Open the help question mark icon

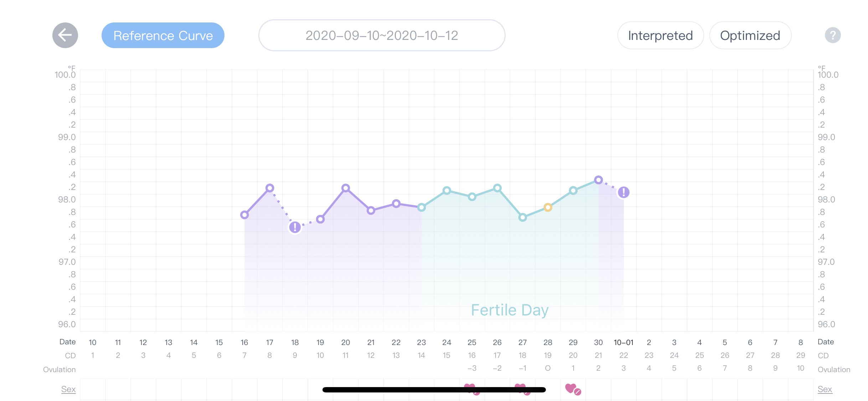tap(833, 35)
